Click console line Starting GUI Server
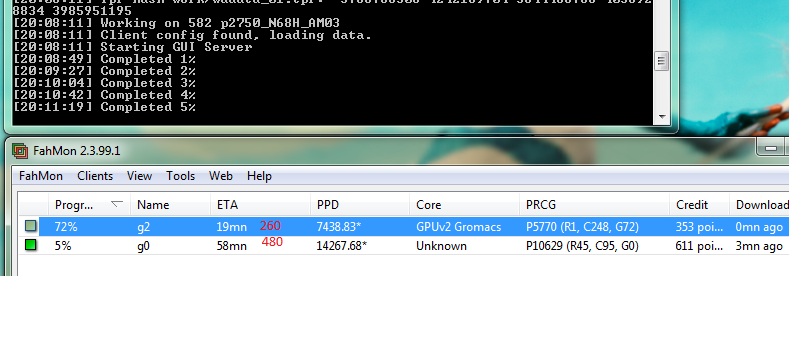Viewport: 807px width, 362px height. pos(133,47)
